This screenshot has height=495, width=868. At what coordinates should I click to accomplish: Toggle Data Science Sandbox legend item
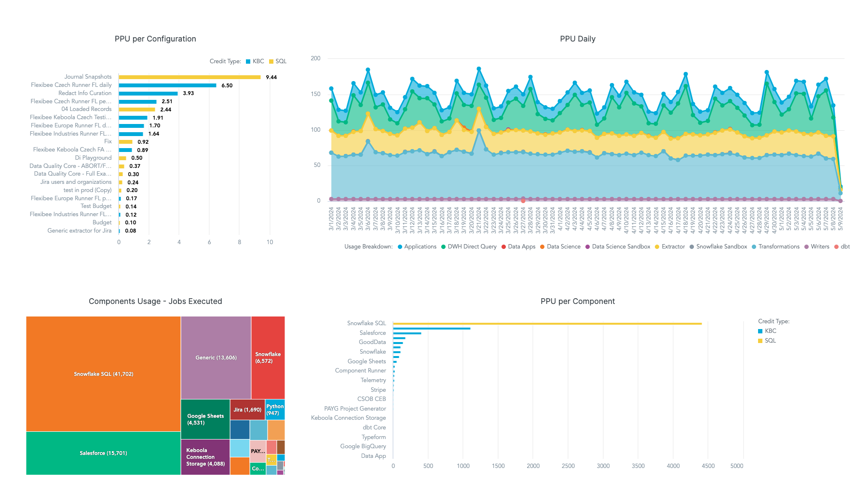618,247
